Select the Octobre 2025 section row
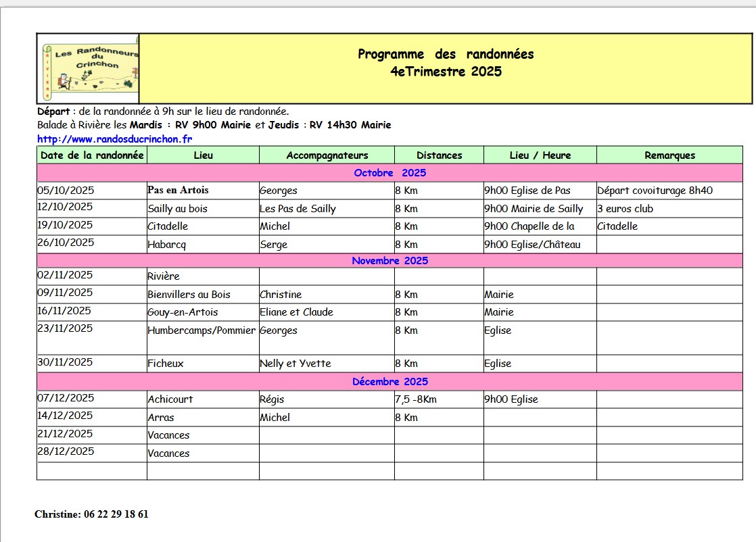The width and height of the screenshot is (756, 542). coord(389,173)
